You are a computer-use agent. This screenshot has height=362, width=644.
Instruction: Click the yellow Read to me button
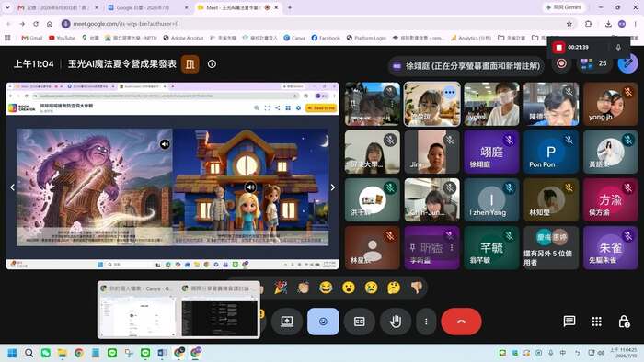[321, 107]
